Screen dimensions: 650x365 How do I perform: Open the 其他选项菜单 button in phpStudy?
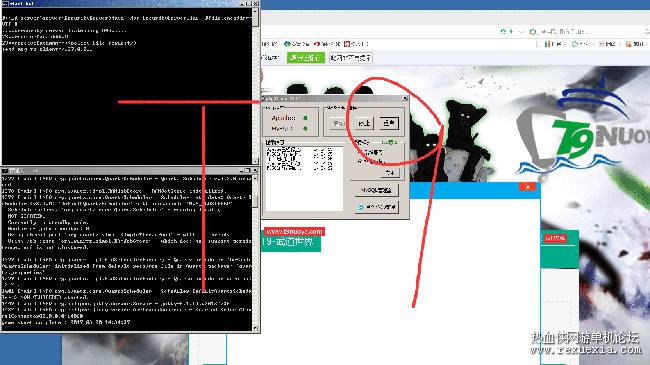376,207
